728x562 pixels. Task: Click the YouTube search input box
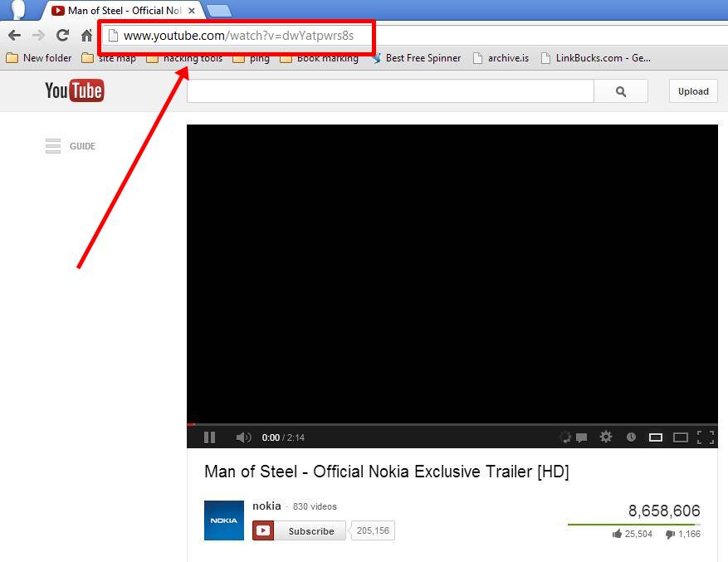pos(390,91)
